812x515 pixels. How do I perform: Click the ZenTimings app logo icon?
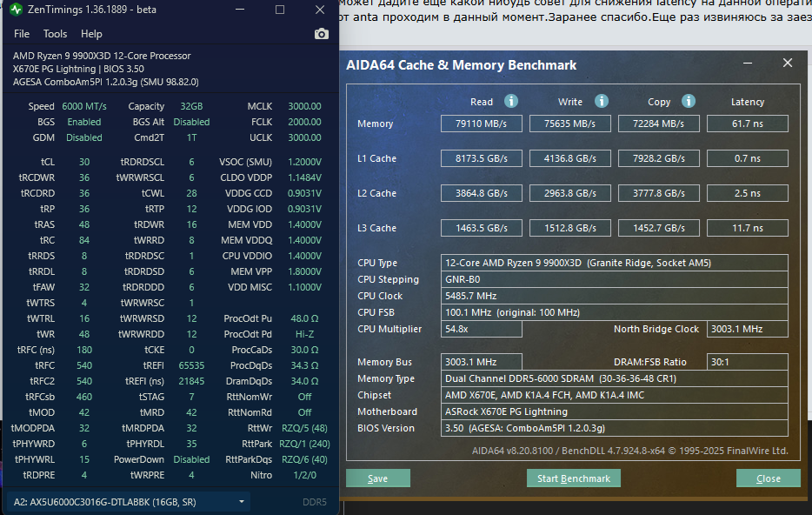pyautogui.click(x=16, y=10)
